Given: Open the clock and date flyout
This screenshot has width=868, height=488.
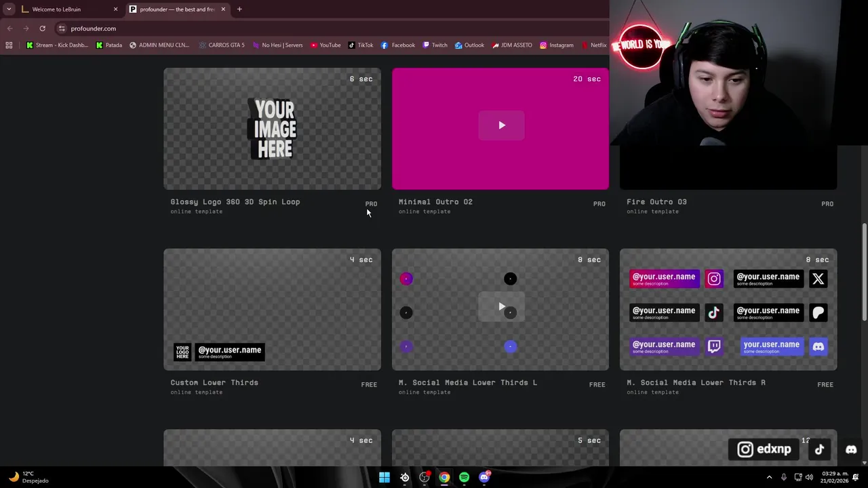Looking at the screenshot, I should [834, 477].
